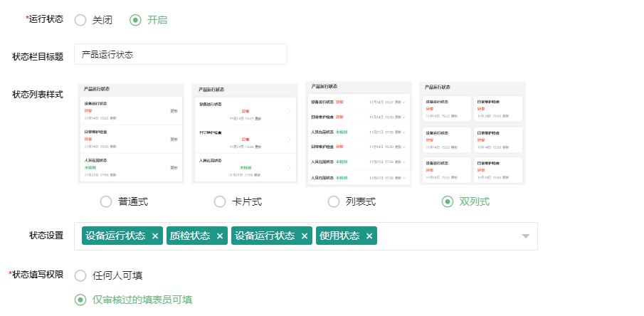Click the 普通式 style preview image

click(x=131, y=134)
